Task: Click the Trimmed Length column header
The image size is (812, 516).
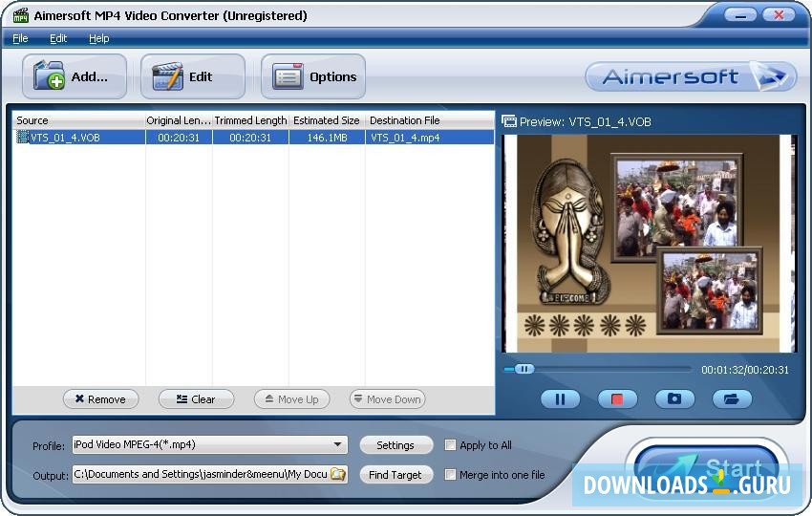Action: 250,120
